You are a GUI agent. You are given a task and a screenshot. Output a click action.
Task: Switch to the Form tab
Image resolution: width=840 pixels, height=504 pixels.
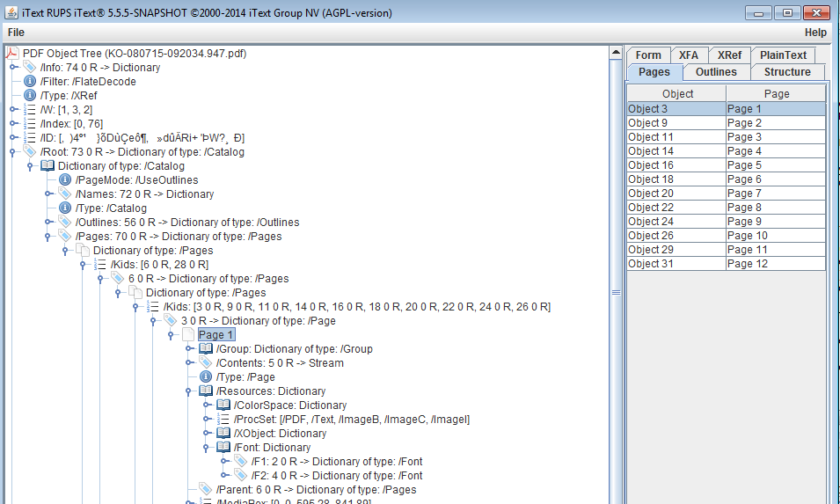point(648,55)
